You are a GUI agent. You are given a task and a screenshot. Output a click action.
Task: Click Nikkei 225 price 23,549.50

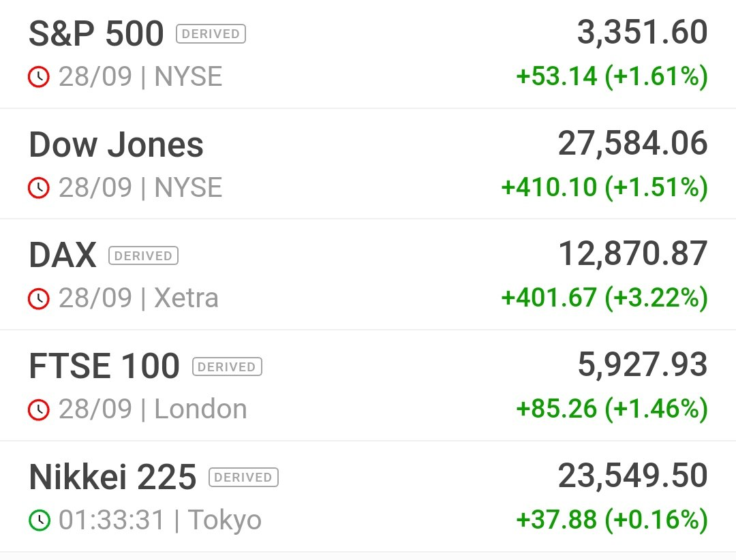coord(632,476)
